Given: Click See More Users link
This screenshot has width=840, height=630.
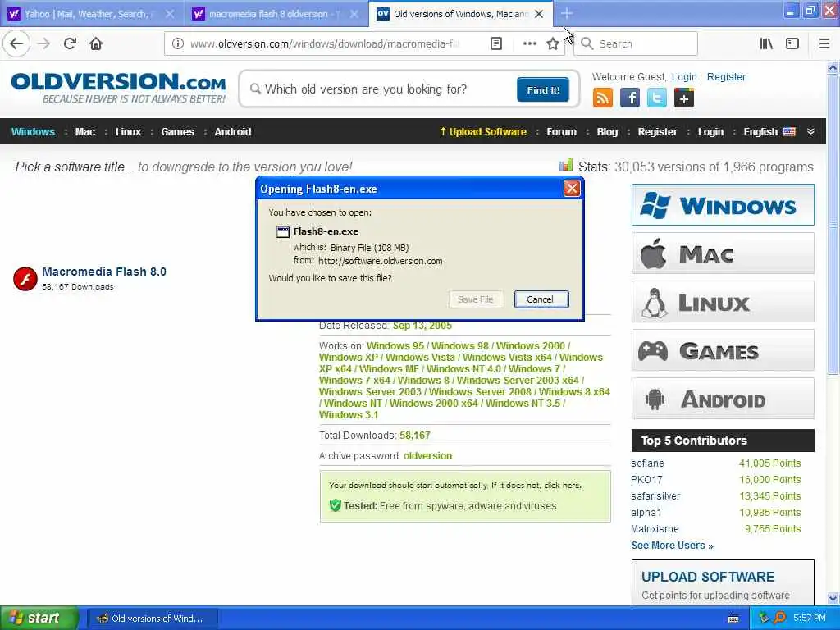Looking at the screenshot, I should pyautogui.click(x=672, y=546).
